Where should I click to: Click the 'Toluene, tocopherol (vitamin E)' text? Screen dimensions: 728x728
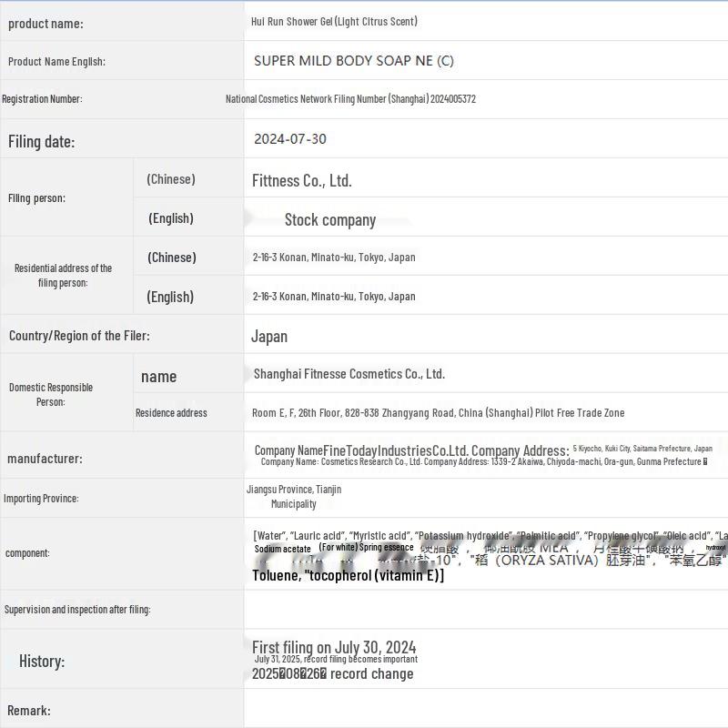pos(348,576)
